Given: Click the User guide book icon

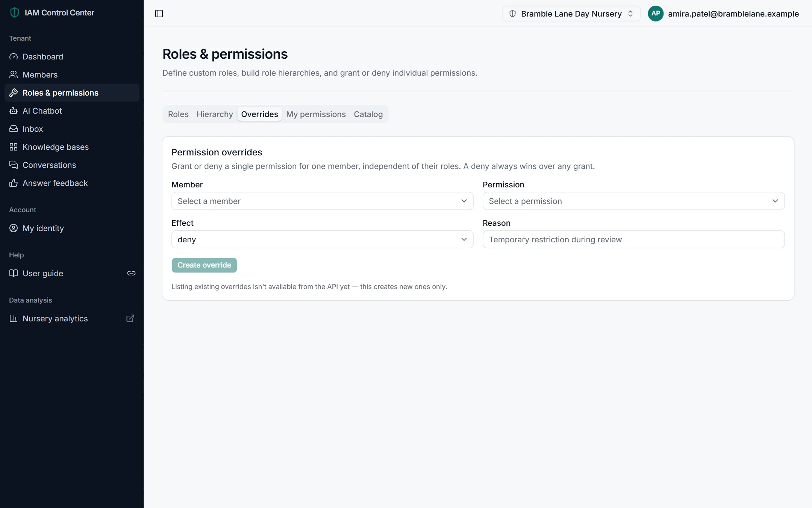Looking at the screenshot, I should click(14, 273).
